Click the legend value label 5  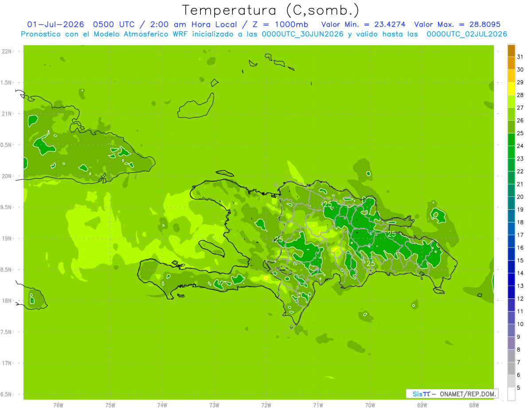tap(519, 388)
